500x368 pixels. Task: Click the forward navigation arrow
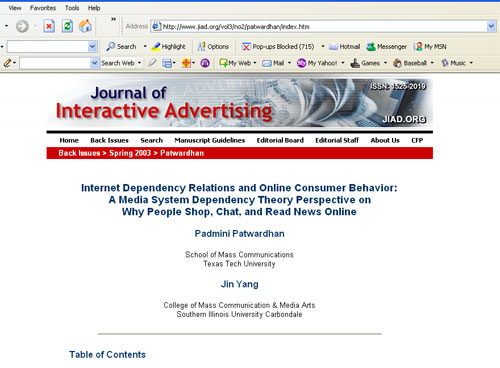pyautogui.click(x=22, y=26)
